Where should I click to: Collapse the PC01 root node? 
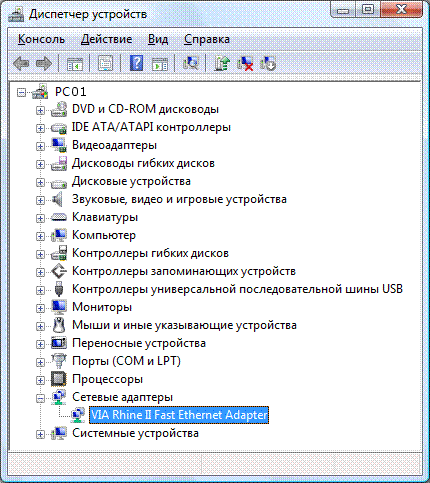[21, 92]
